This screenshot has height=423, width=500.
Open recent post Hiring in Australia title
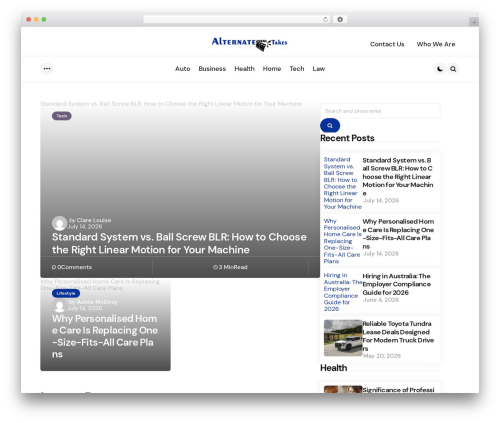pyautogui.click(x=396, y=284)
